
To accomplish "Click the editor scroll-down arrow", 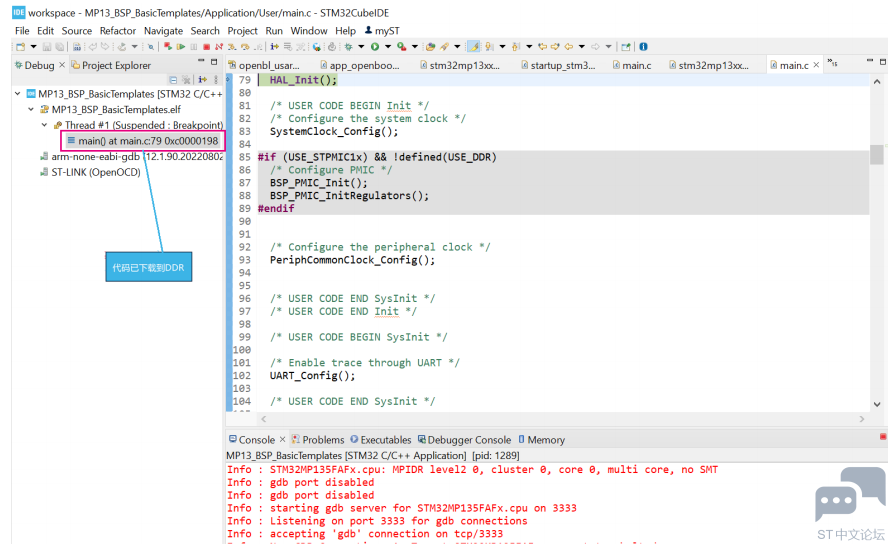I will 877,405.
